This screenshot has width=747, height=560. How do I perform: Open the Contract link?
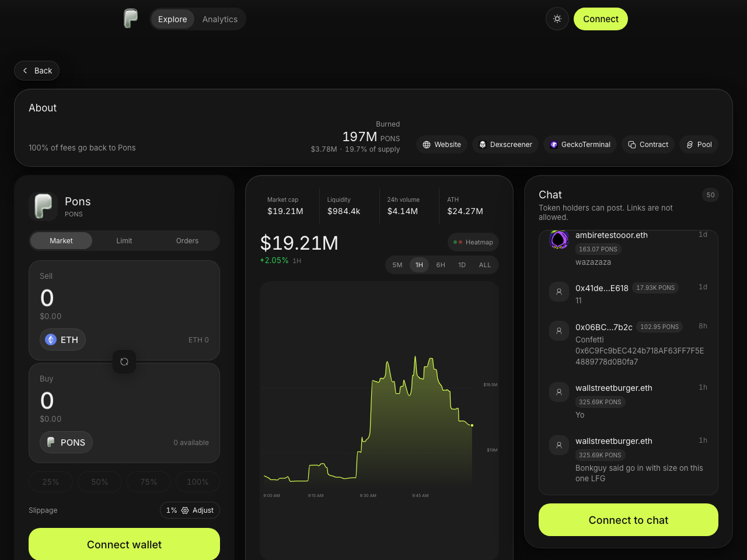(x=648, y=145)
